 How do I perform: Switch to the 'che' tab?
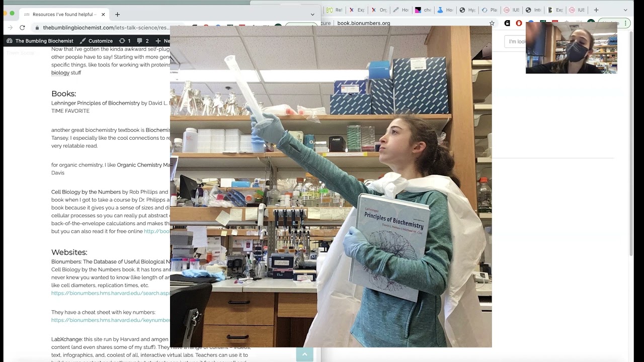pyautogui.click(x=423, y=10)
